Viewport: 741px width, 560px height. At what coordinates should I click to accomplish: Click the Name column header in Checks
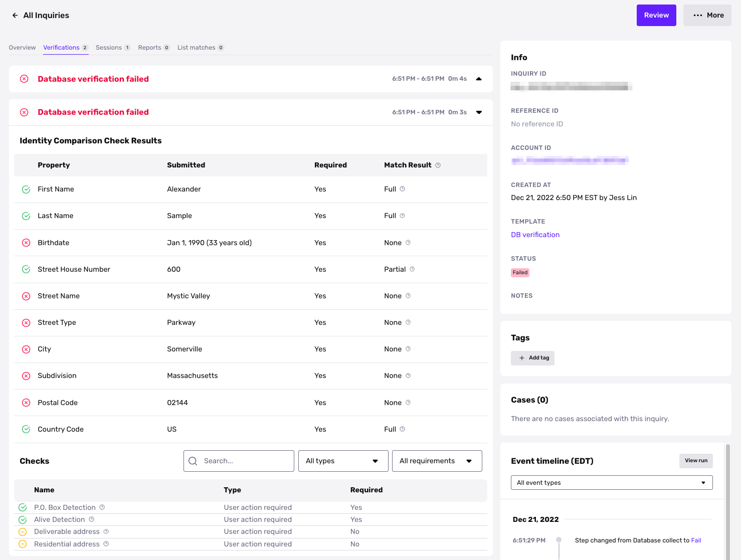[44, 490]
